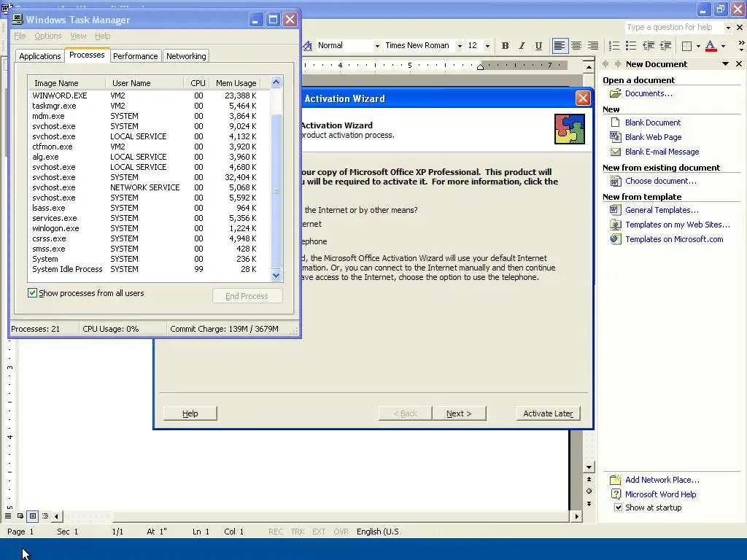This screenshot has width=747, height=560.
Task: Select lsass.exe process row
Action: click(149, 208)
